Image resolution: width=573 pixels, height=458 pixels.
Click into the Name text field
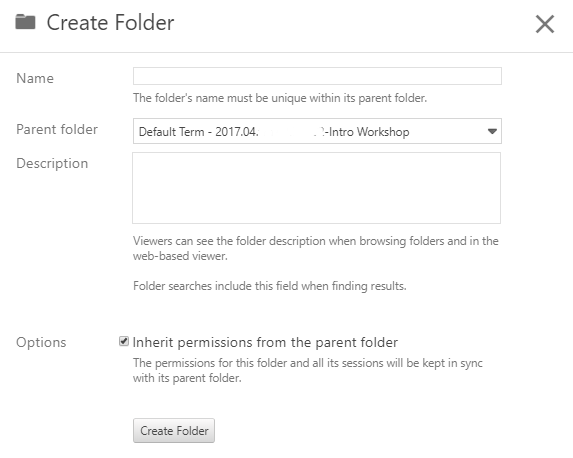[x=317, y=76]
